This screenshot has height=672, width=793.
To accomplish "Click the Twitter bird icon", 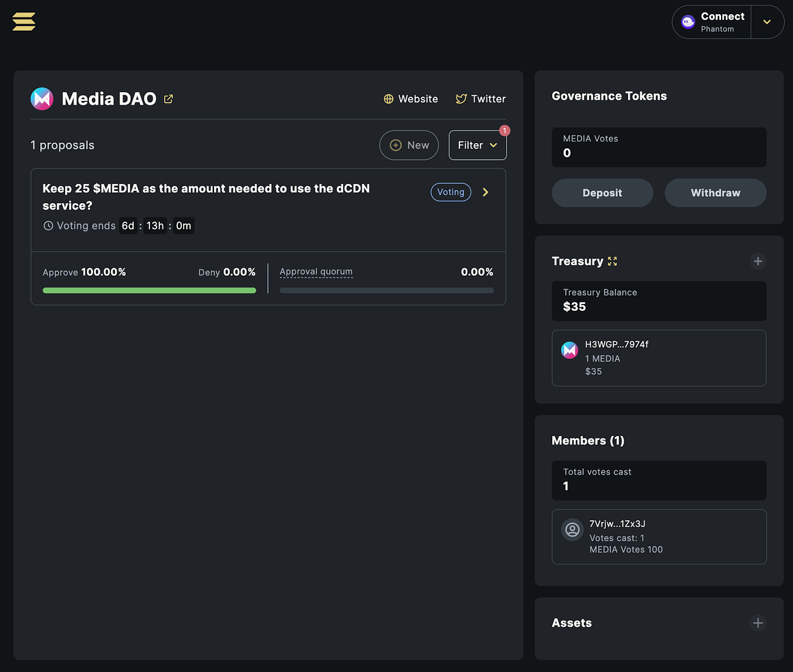I will point(461,99).
